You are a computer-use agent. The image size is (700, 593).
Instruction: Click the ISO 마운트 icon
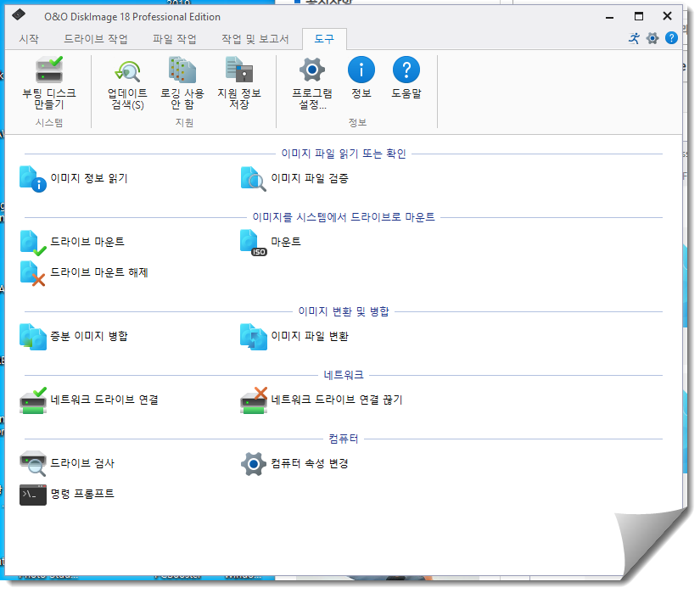pos(253,243)
